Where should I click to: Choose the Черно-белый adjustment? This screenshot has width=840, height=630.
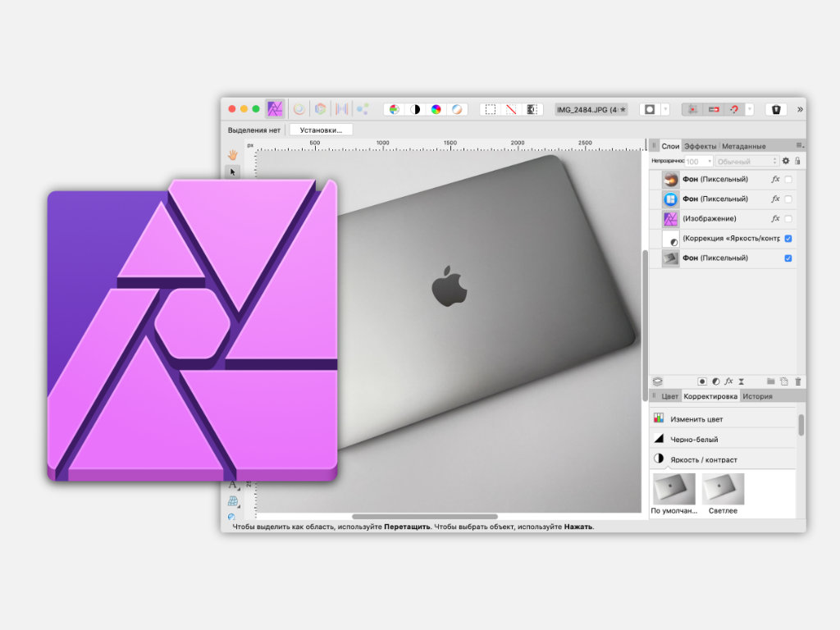coord(724,440)
